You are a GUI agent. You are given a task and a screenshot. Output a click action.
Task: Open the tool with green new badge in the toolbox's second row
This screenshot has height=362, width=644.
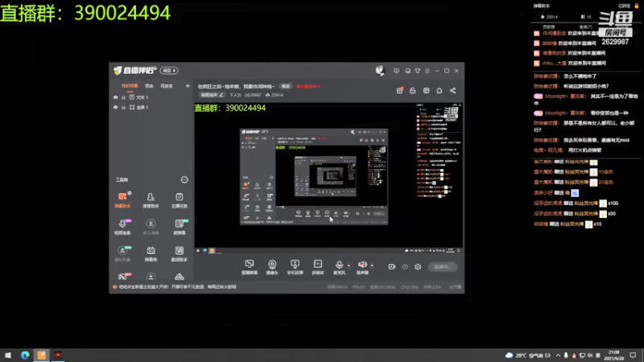(179, 227)
